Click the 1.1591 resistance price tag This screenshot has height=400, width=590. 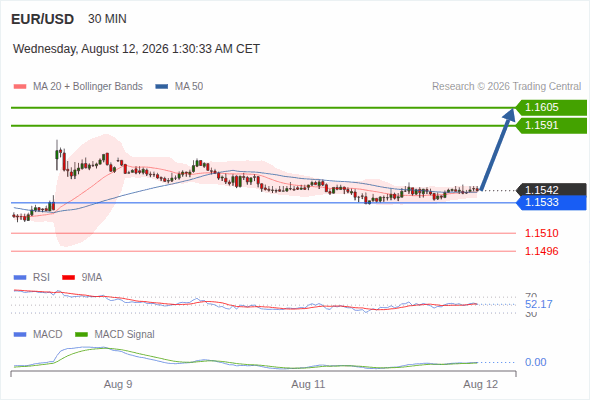(551, 125)
